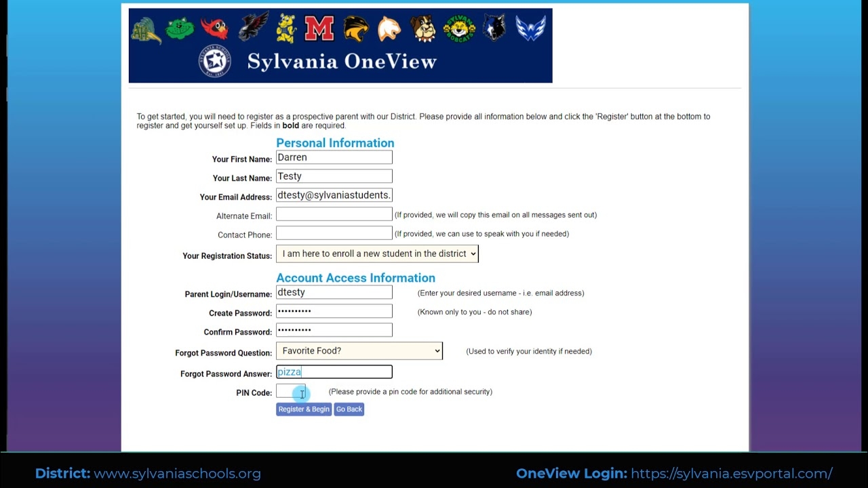Click the Your First Name field
The width and height of the screenshot is (868, 488).
pyautogui.click(x=334, y=158)
